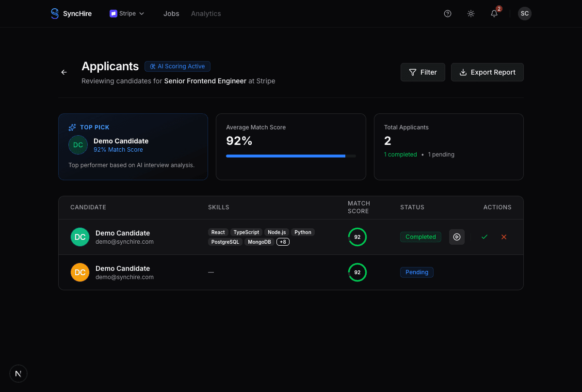Switch to the Analytics tab
The width and height of the screenshot is (582, 392).
click(206, 14)
